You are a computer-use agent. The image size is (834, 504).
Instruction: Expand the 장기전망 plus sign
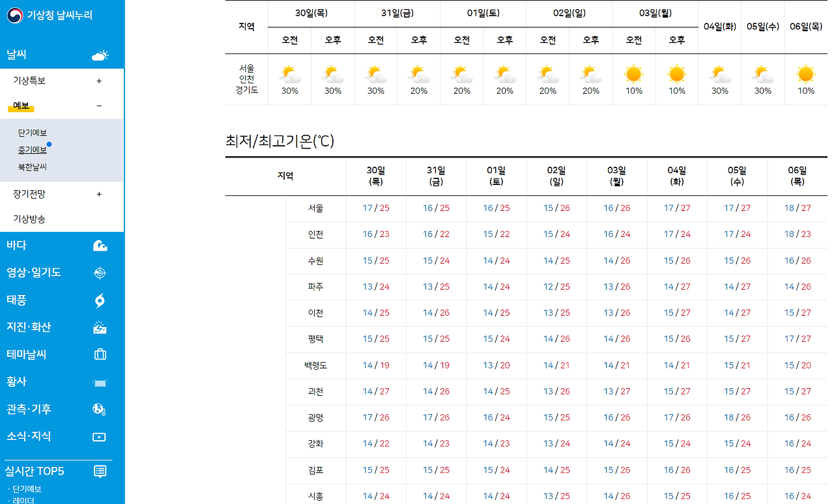pyautogui.click(x=99, y=194)
